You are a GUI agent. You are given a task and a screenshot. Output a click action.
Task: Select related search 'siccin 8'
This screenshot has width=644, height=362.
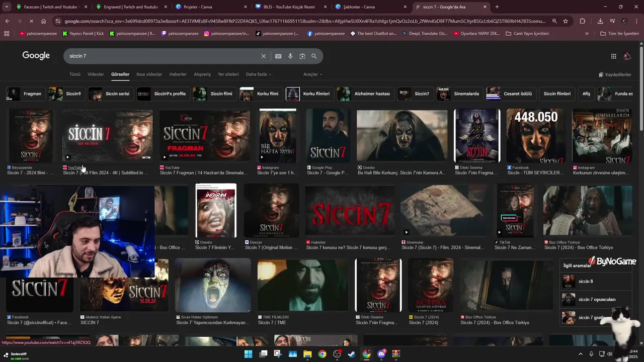click(x=597, y=282)
